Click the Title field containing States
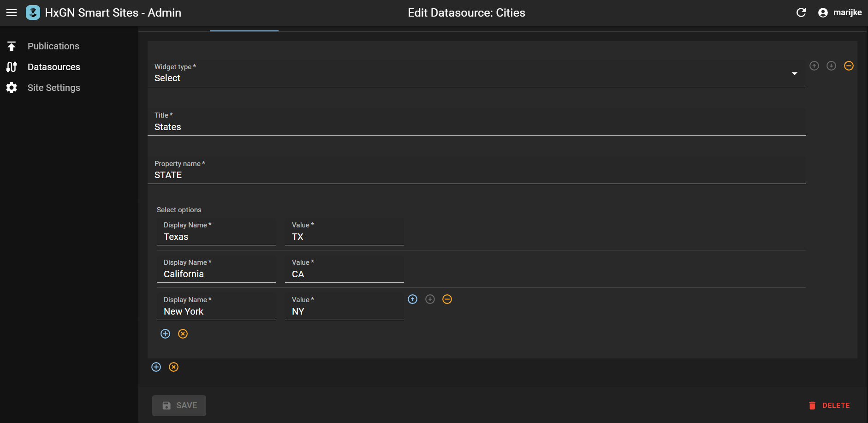This screenshot has height=423, width=868. pos(323,127)
